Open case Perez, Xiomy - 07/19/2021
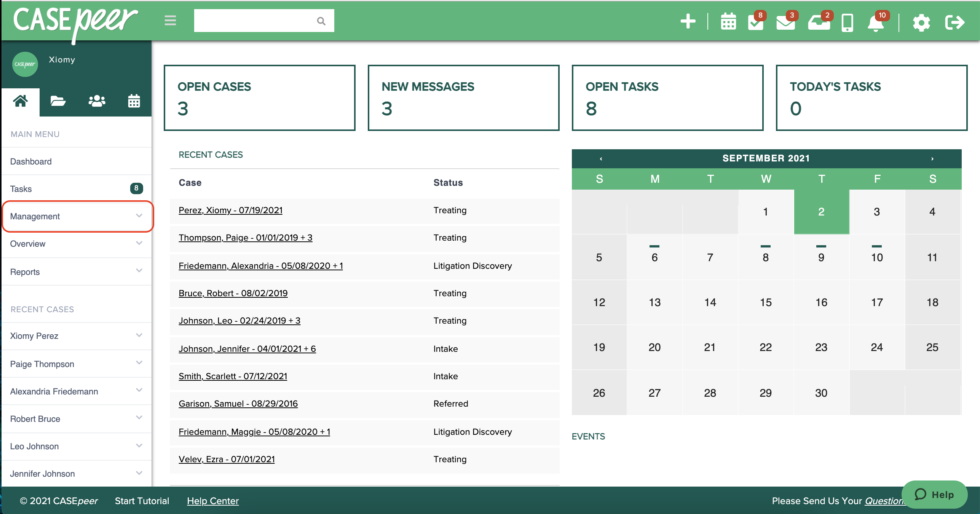 tap(231, 210)
